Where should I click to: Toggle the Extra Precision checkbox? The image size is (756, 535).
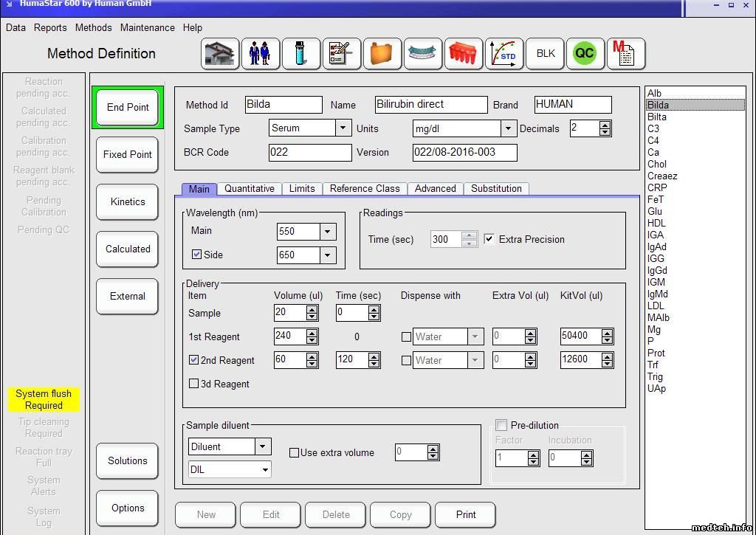click(x=489, y=239)
